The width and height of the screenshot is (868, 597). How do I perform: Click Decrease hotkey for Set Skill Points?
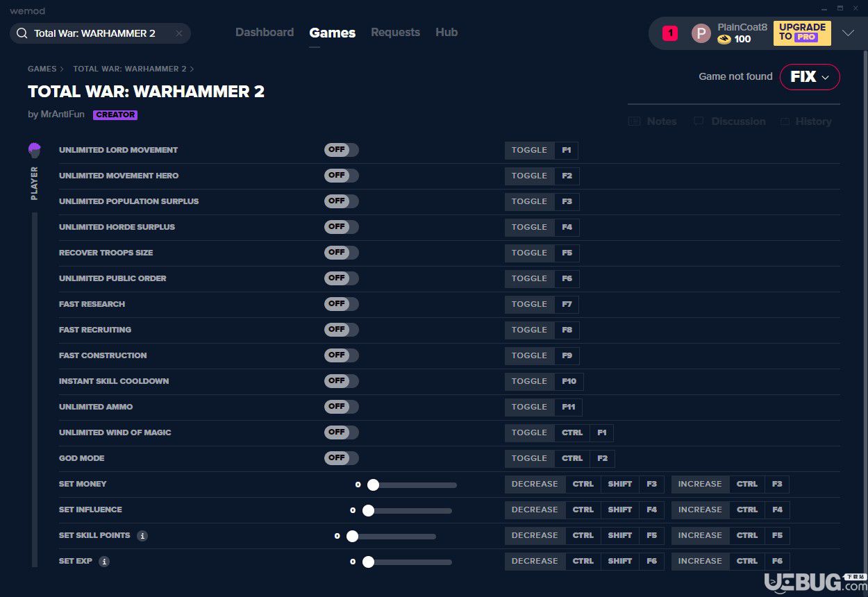[x=535, y=535]
